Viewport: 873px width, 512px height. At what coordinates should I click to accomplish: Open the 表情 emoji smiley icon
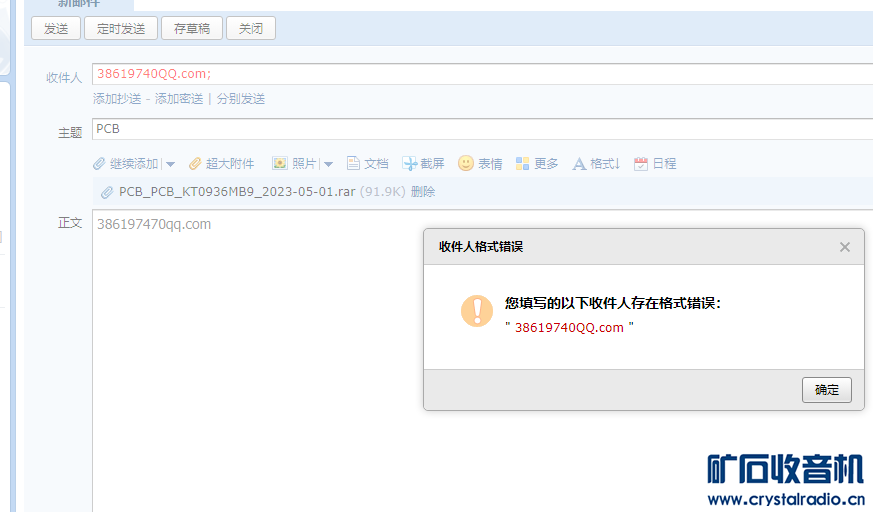pyautogui.click(x=466, y=163)
